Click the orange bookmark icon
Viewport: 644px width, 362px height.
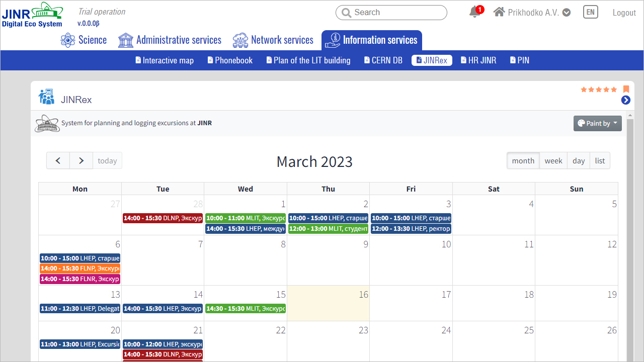626,89
